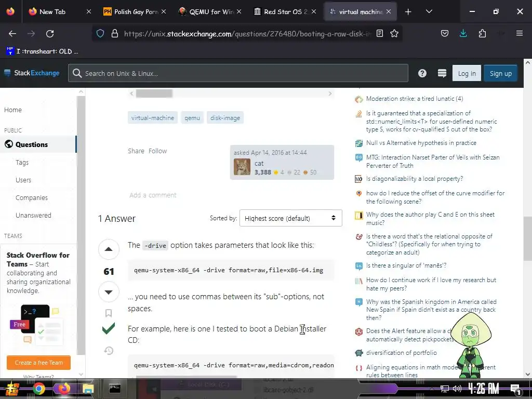Screen dimensions: 532x399
Task: Open Stack Exchange sites switcher icon
Action: (x=442, y=73)
